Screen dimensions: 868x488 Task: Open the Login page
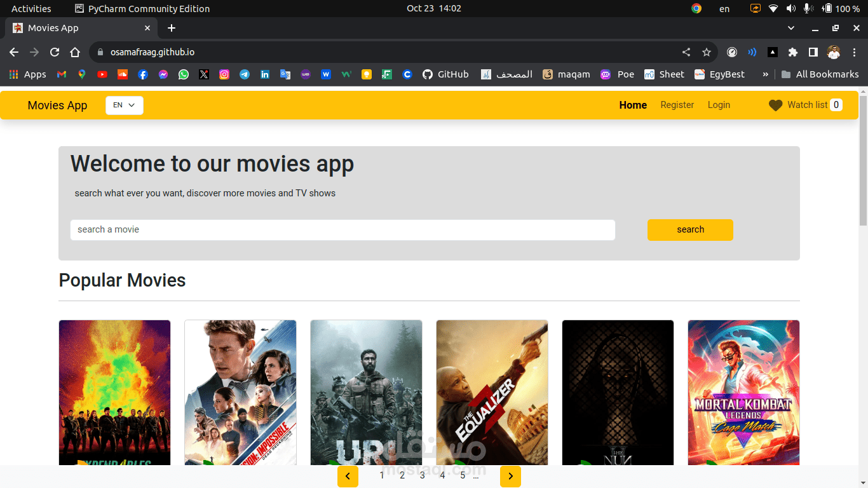point(719,105)
